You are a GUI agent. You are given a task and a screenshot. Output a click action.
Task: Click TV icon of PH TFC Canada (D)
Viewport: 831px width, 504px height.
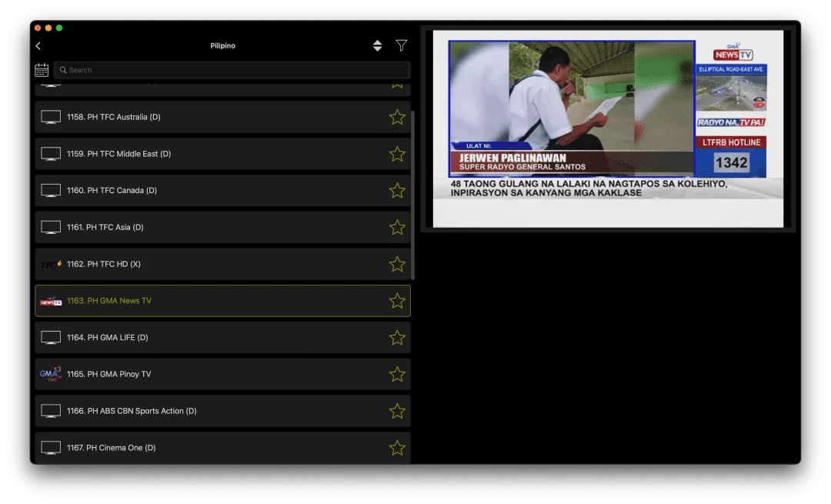[x=51, y=190]
